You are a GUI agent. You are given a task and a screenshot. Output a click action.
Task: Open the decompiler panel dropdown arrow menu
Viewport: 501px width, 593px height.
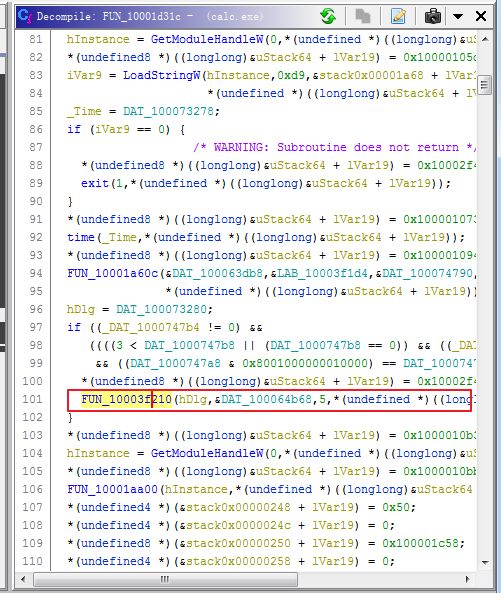[x=458, y=16]
